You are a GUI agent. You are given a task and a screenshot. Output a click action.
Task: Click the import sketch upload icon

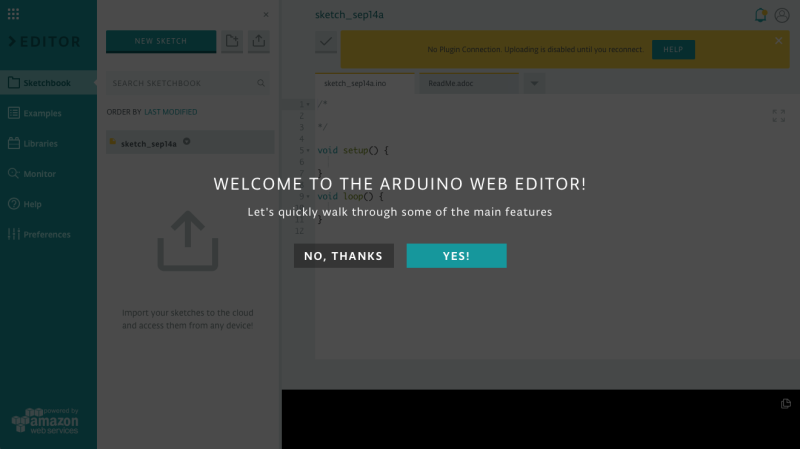coord(259,41)
